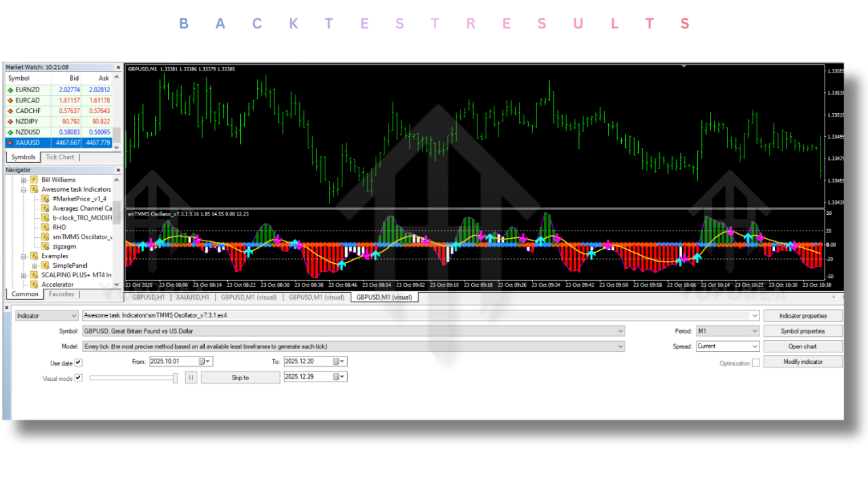Open the From date calendar picker

(x=205, y=361)
